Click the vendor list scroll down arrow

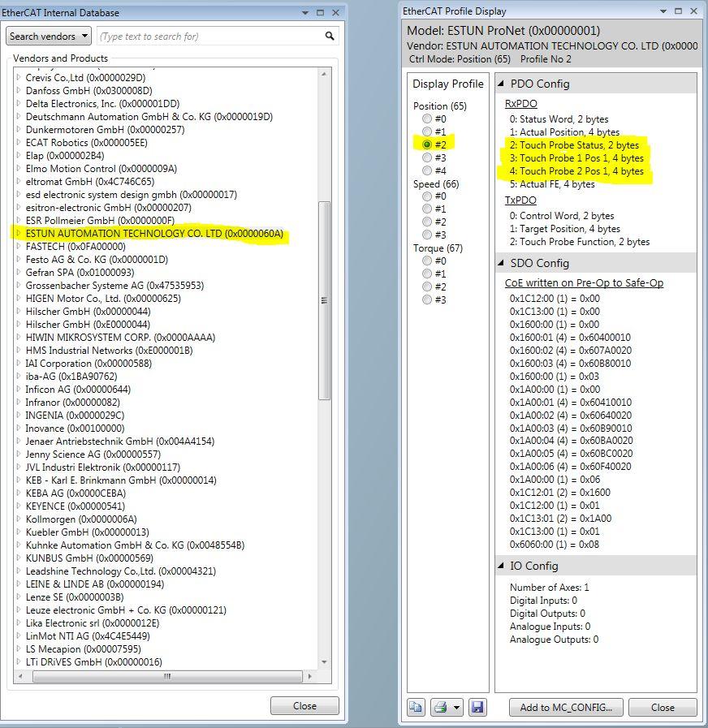[x=324, y=662]
